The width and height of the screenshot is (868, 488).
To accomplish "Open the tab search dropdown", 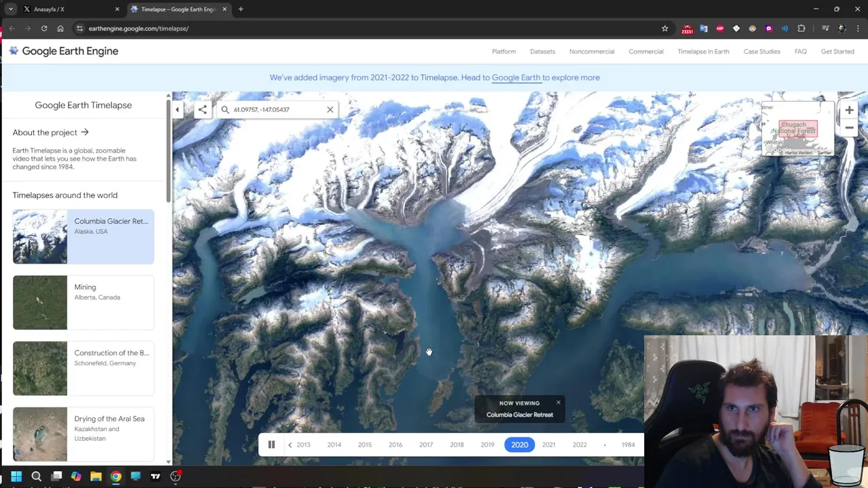I will (x=11, y=9).
